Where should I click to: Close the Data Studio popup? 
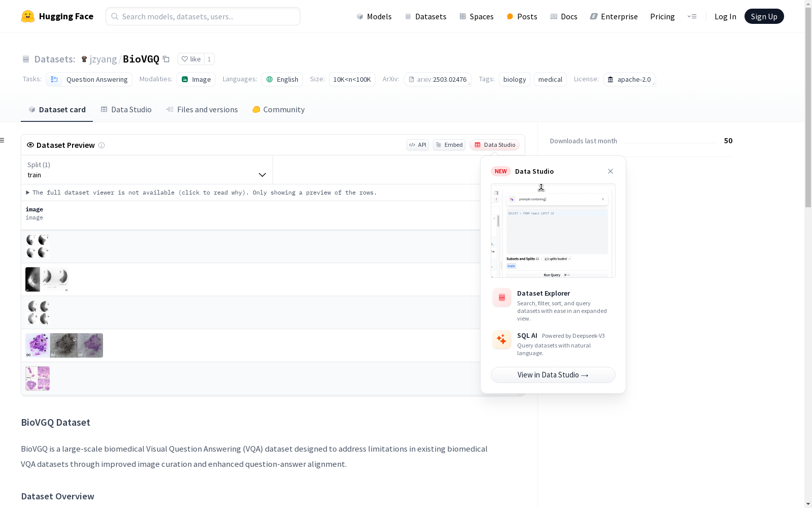[611, 171]
